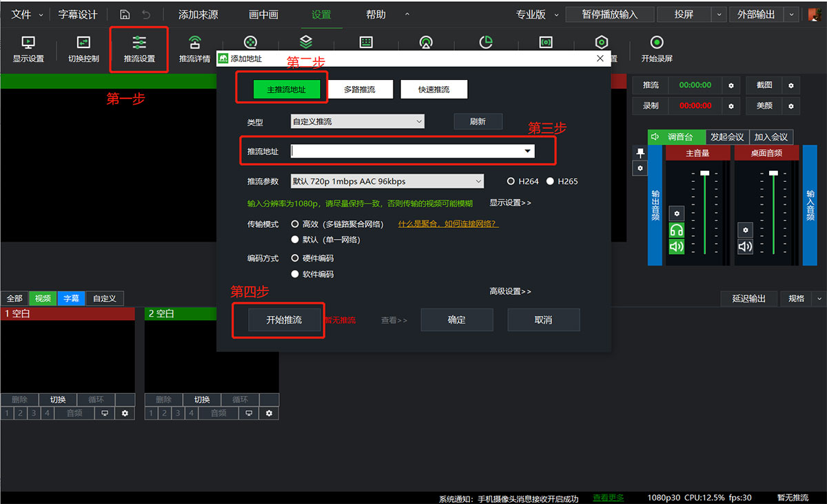827x504 pixels.
Task: Open the 推流参数 720p preset dropdown
Action: 387,182
